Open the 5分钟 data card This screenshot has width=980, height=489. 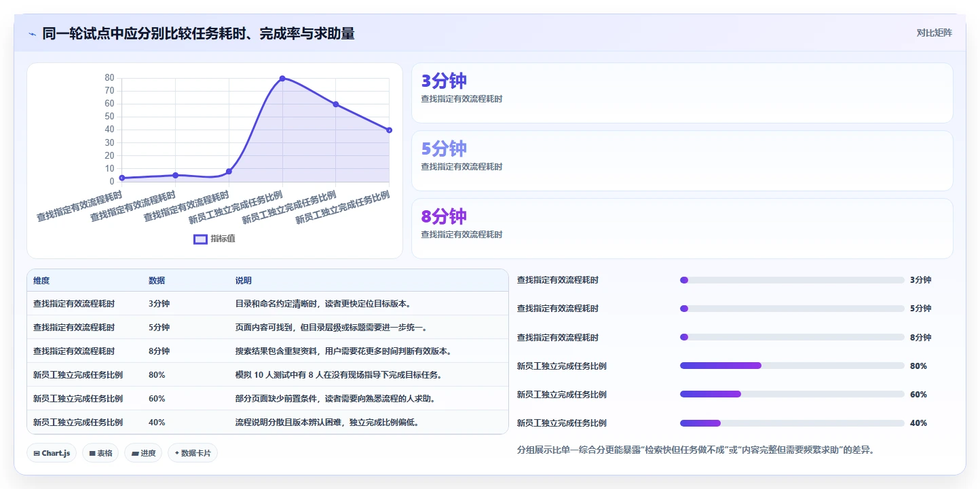click(682, 161)
